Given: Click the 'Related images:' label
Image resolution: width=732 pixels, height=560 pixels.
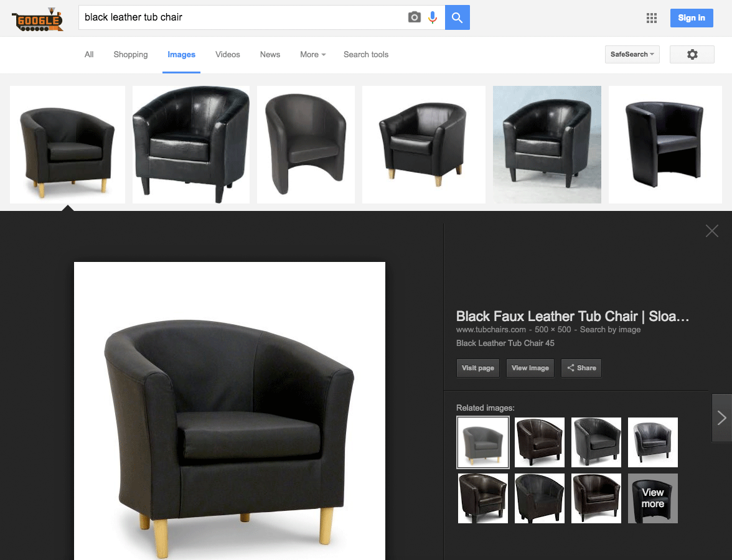Looking at the screenshot, I should (x=485, y=408).
